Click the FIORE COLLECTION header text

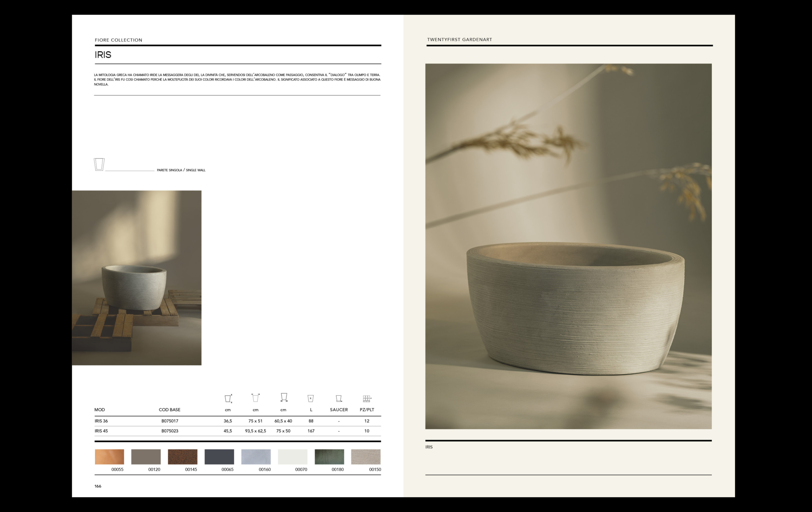coord(118,40)
